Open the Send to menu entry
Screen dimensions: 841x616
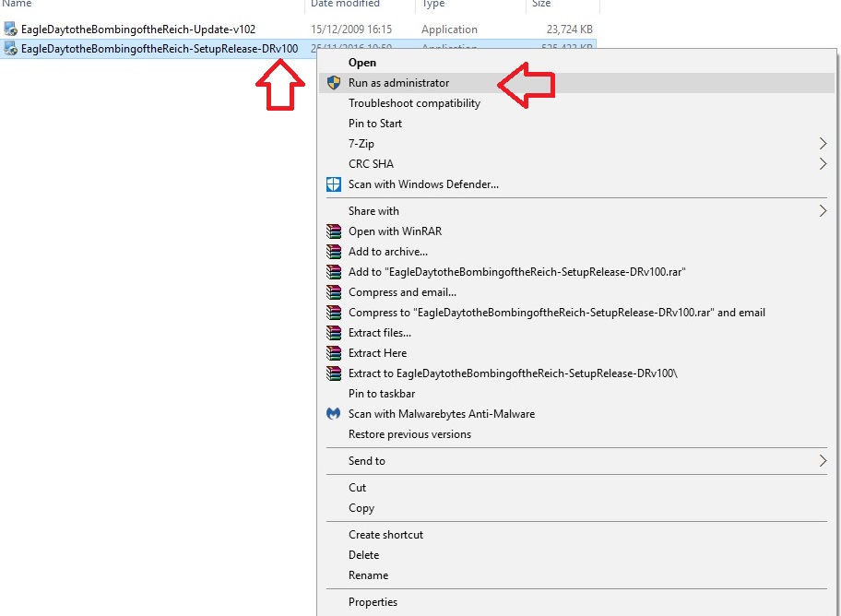(x=576, y=461)
